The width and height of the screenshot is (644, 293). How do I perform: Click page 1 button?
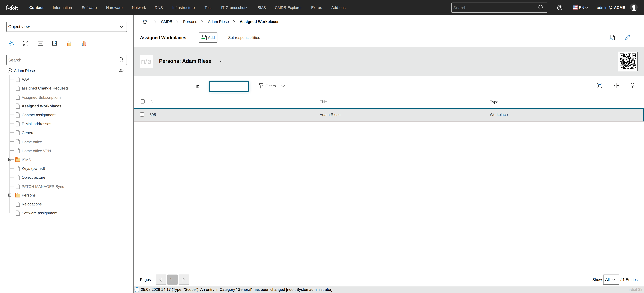(172, 279)
